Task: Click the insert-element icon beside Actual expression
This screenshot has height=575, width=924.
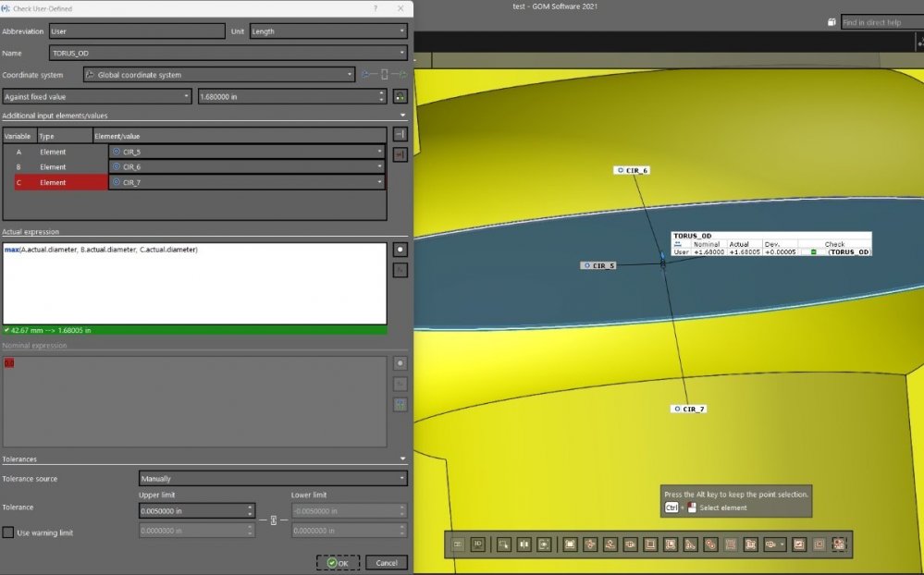Action: click(x=400, y=250)
